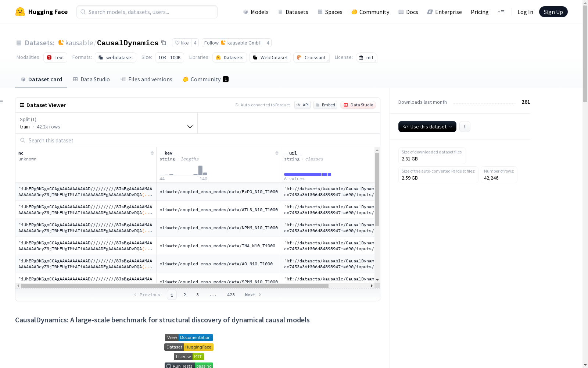Open the more options three-dot button
588x368 pixels.
[465, 127]
